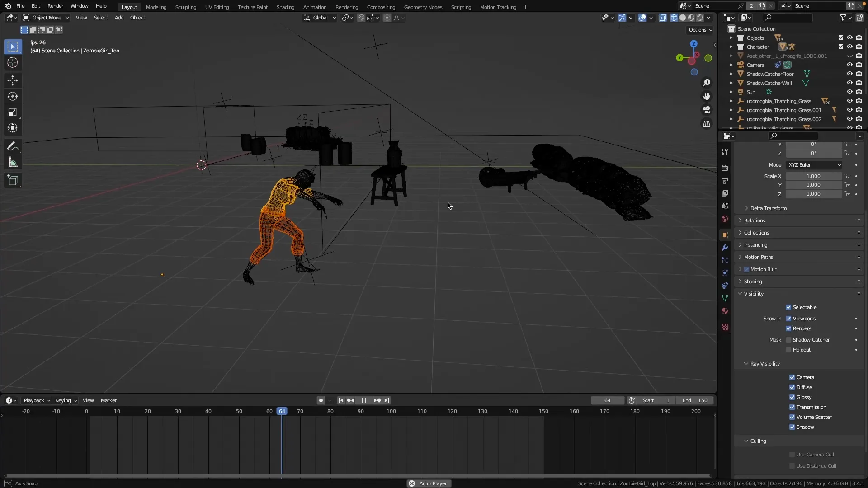The height and width of the screenshot is (488, 868).
Task: Hide the Sun object in viewport
Action: (x=849, y=91)
